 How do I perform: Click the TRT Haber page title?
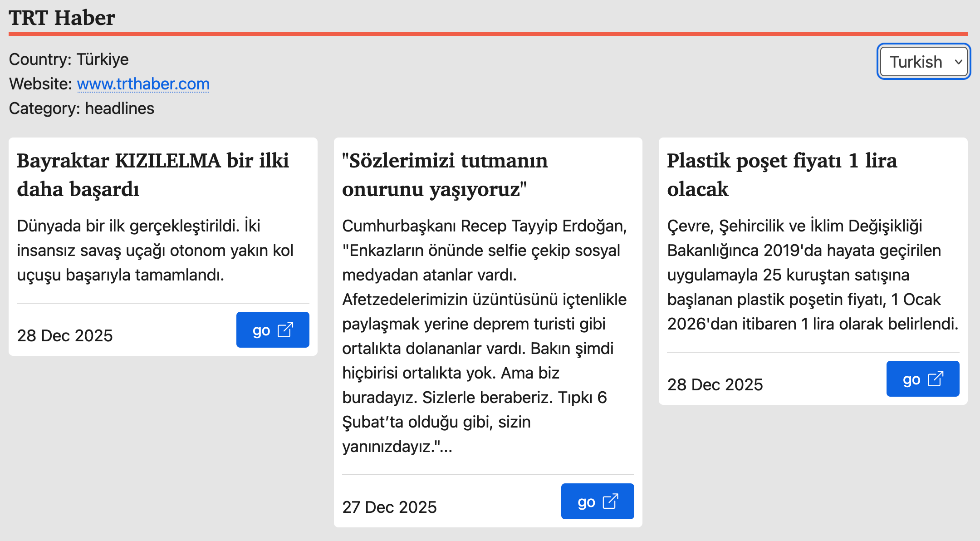(62, 18)
